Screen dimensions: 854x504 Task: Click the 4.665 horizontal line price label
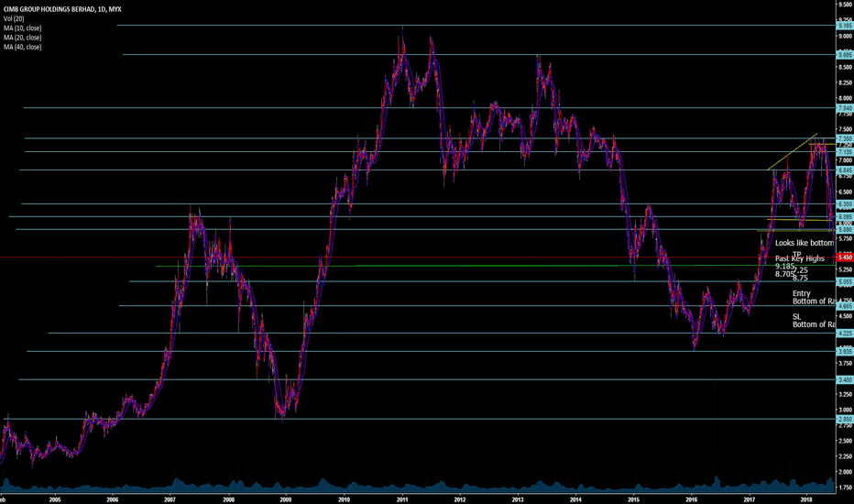click(x=845, y=306)
